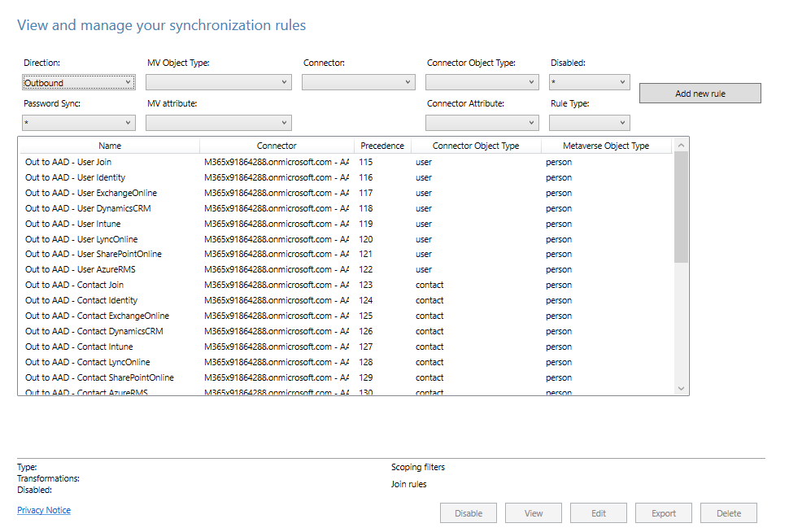The width and height of the screenshot is (789, 532).
Task: Click 'user' object type in User Identity row
Action: 424,177
